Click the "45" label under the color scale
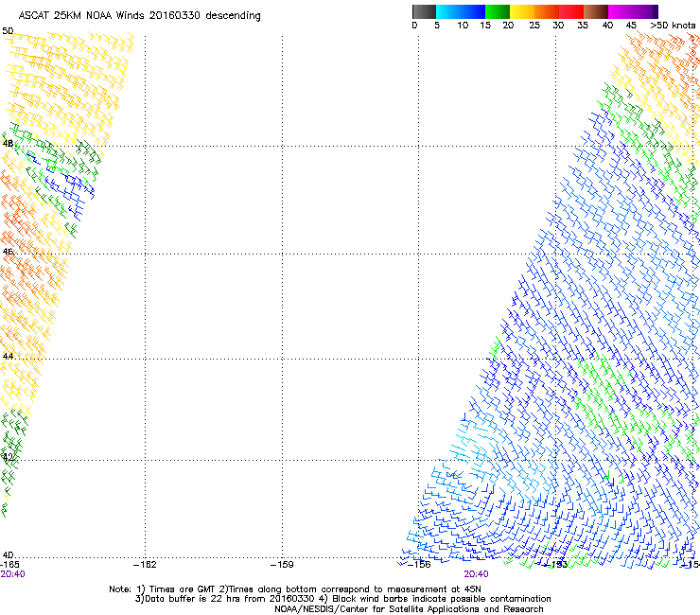700x615 pixels. [x=631, y=26]
